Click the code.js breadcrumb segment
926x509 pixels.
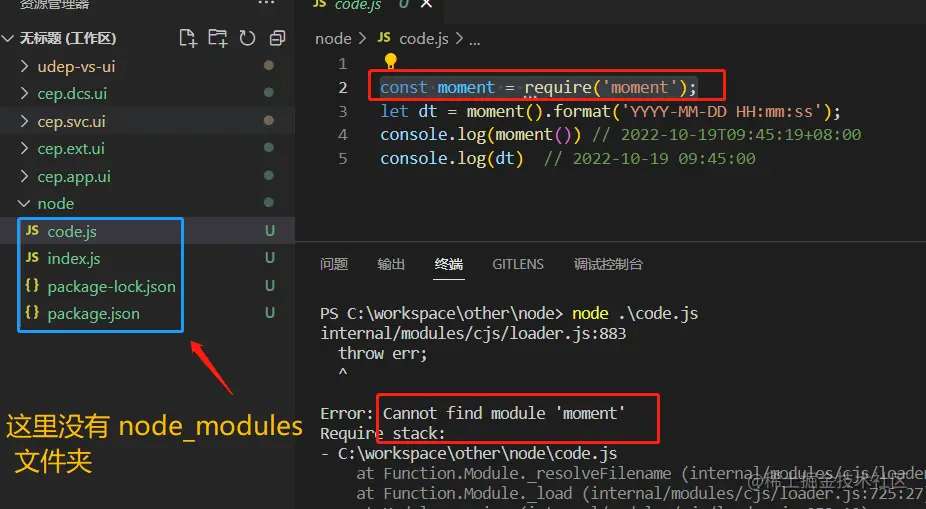click(x=423, y=39)
